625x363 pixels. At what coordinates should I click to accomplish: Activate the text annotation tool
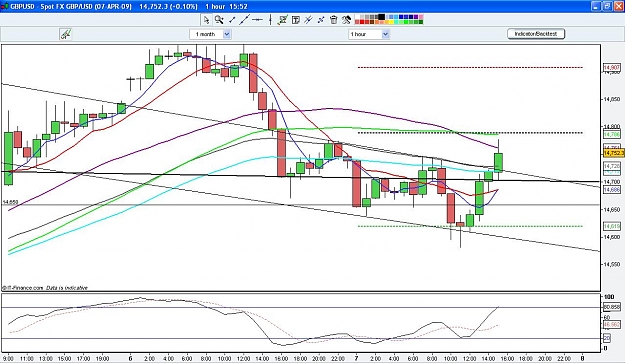point(296,20)
